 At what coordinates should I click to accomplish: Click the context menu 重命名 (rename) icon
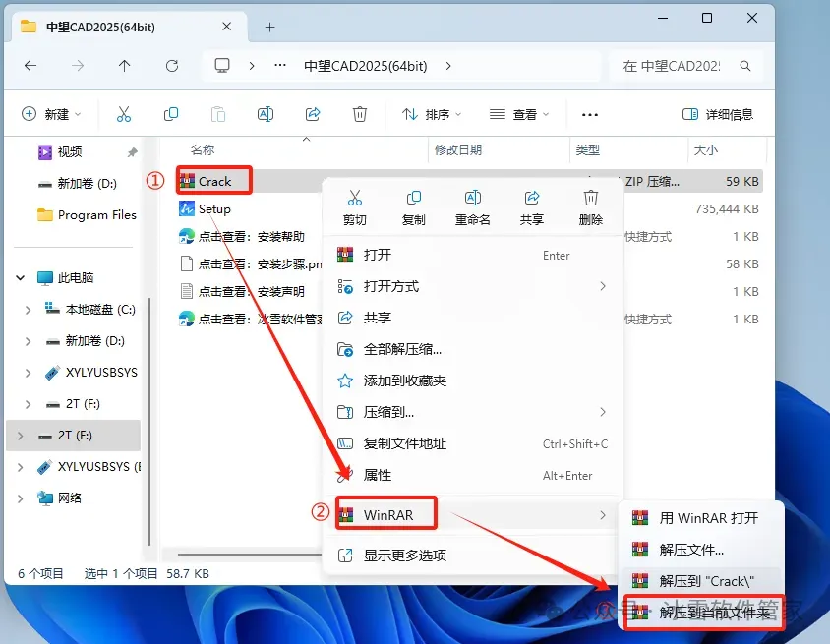pos(473,199)
